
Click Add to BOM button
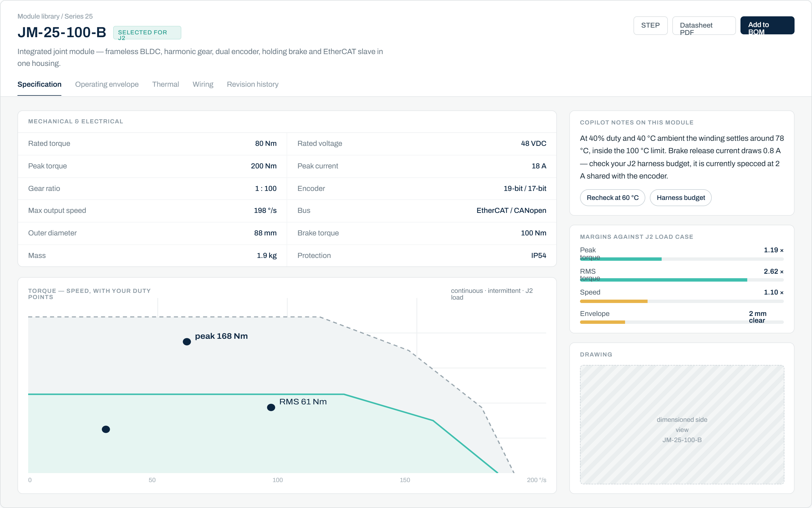click(x=767, y=26)
